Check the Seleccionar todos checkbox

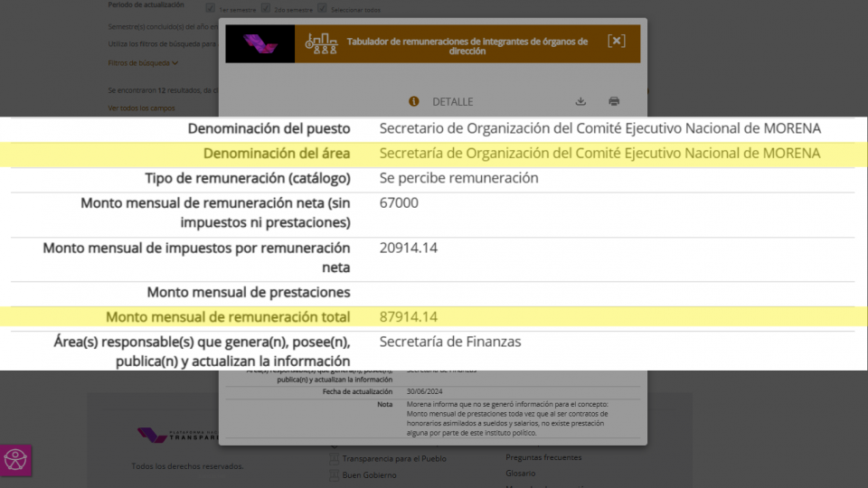pyautogui.click(x=322, y=8)
